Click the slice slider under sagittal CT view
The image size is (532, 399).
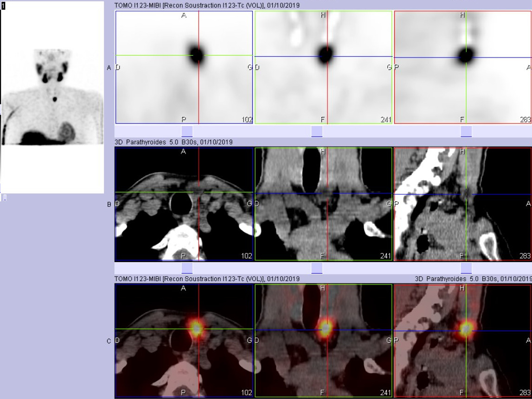tap(466, 268)
